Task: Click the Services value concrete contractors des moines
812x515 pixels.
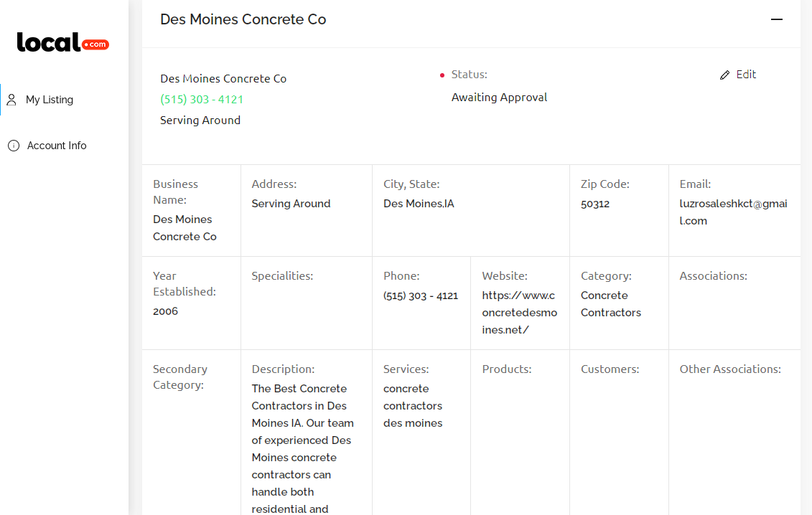Action: (x=413, y=406)
